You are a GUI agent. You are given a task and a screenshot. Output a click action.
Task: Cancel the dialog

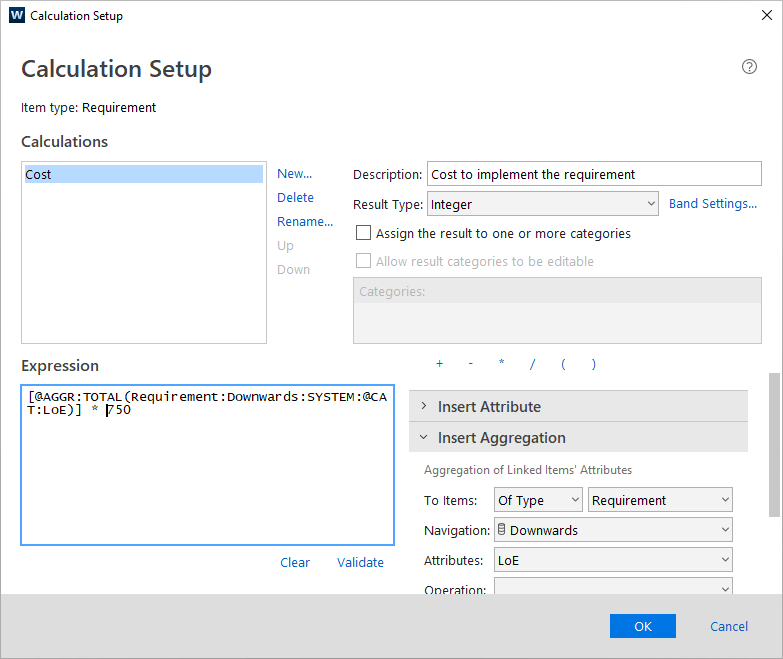click(729, 626)
